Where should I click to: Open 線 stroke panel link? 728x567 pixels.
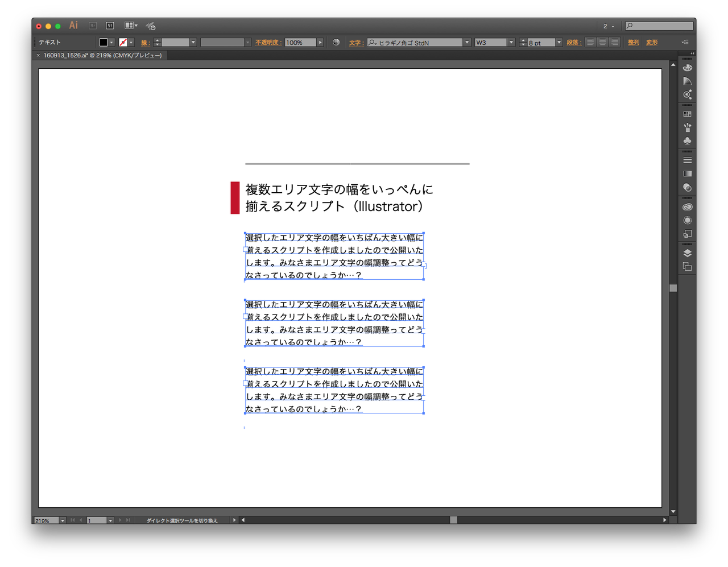coord(145,43)
